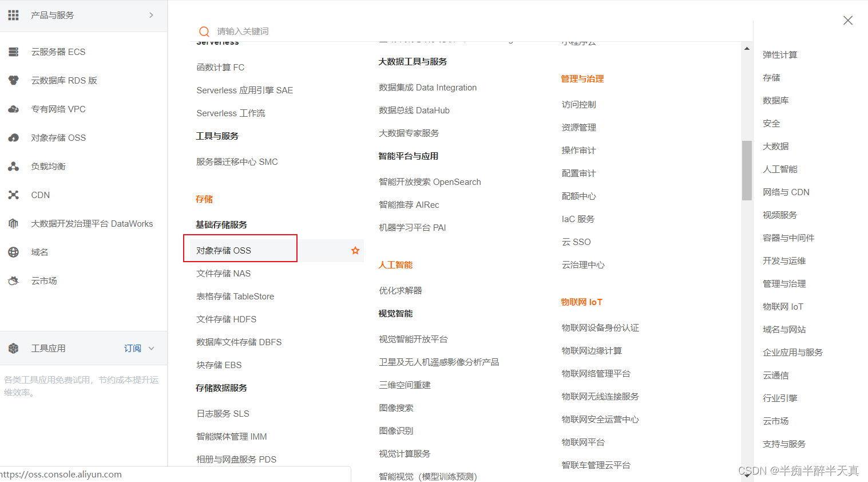Jump to 视频服务 category
This screenshot has height=482, width=868.
[x=780, y=215]
